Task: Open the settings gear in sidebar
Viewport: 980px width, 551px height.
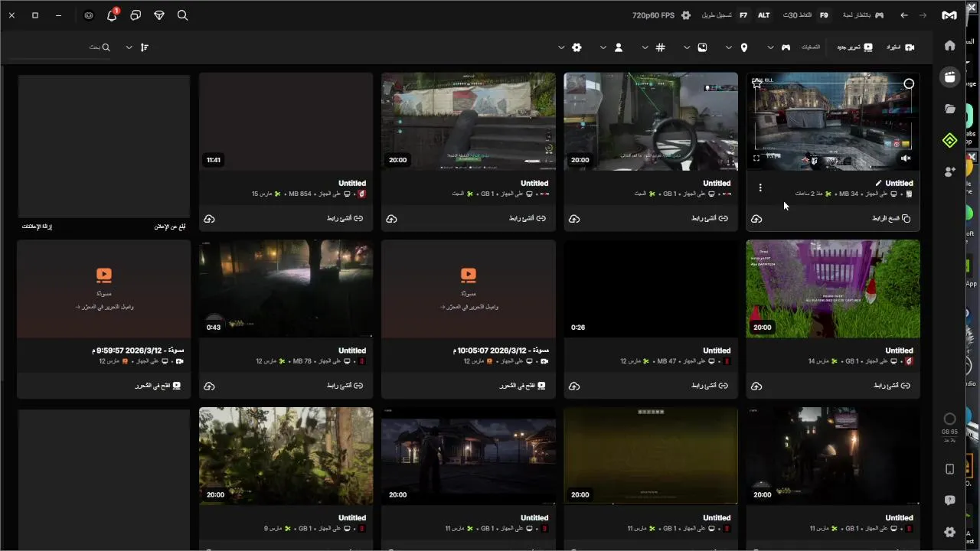Action: [949, 532]
